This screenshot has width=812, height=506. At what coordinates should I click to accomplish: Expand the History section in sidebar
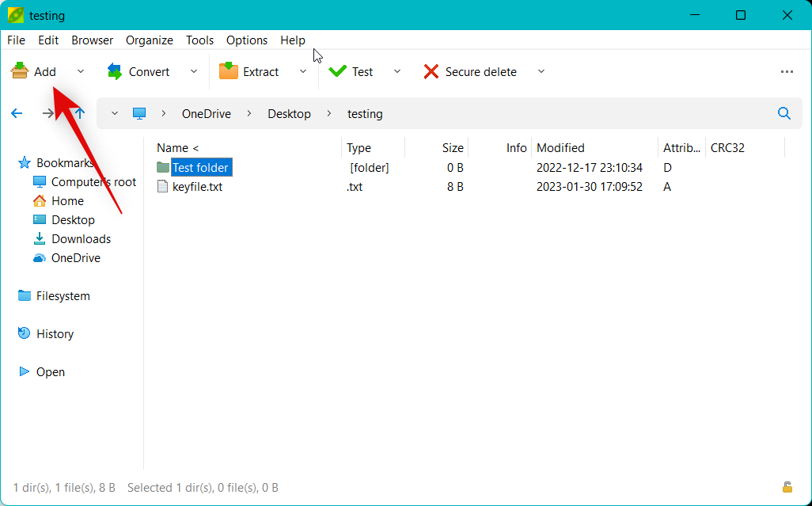pyautogui.click(x=55, y=333)
